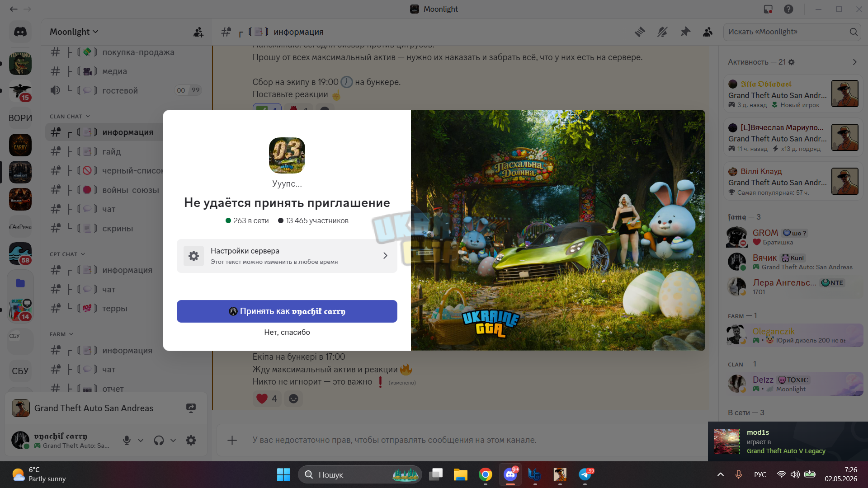Open the отчет channel
Viewport: 868px width, 488px height.
126,388
